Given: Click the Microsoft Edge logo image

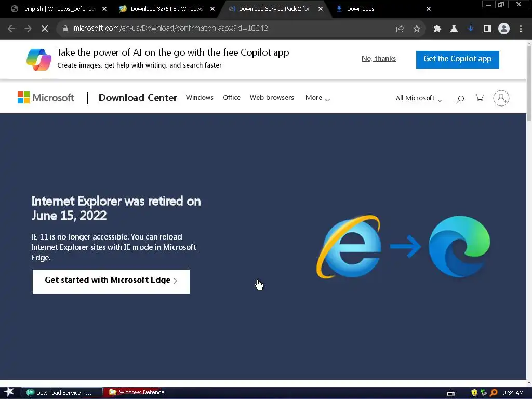Looking at the screenshot, I should 459,246.
